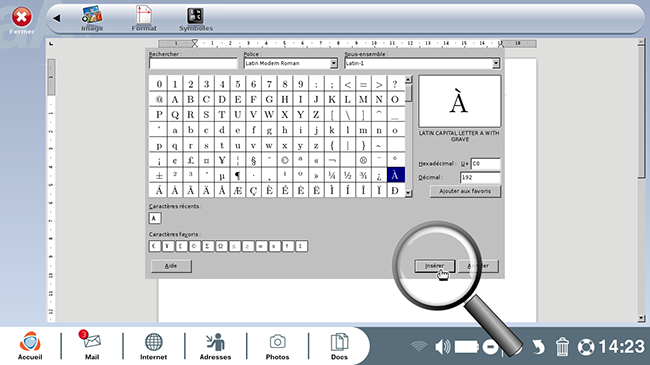The width and height of the screenshot is (650, 365).
Task: Select the Ω favorite character
Action: click(x=221, y=246)
